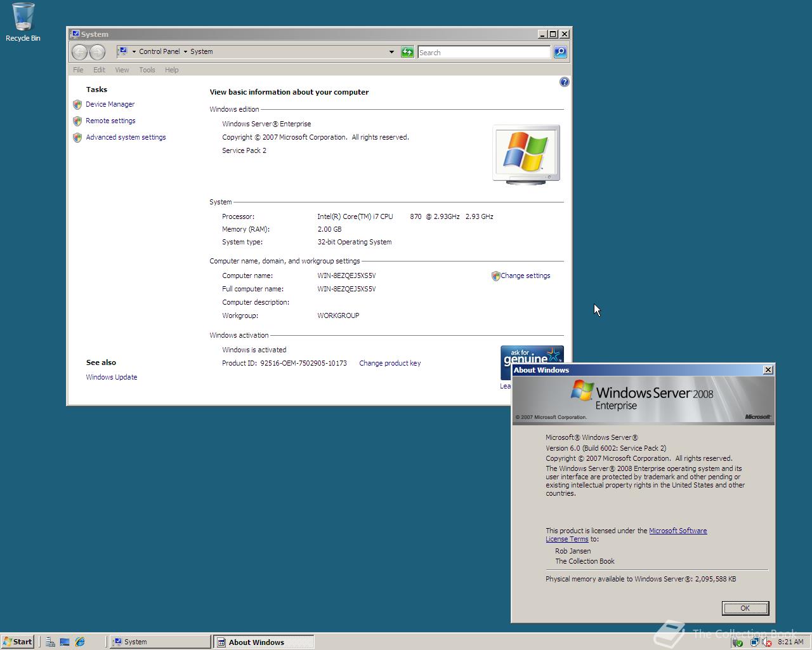Viewport: 812px width, 650px height.
Task: Click the Back navigation arrow in System window
Action: coord(79,52)
